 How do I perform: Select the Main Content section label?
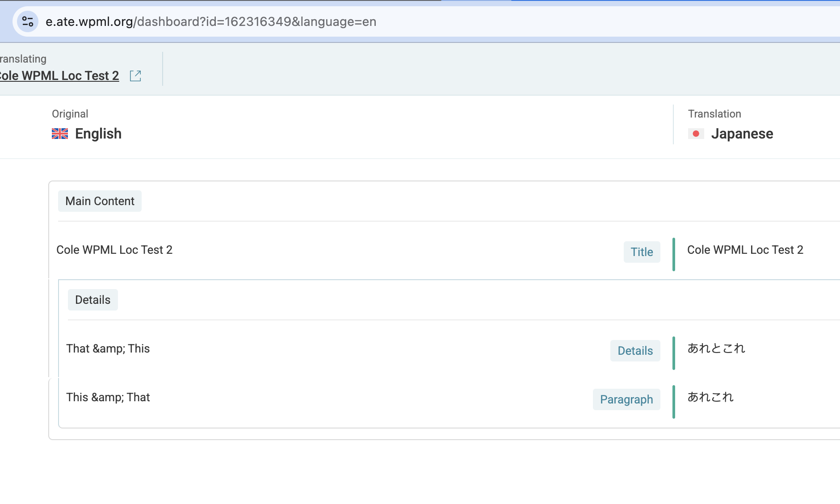[x=100, y=201]
